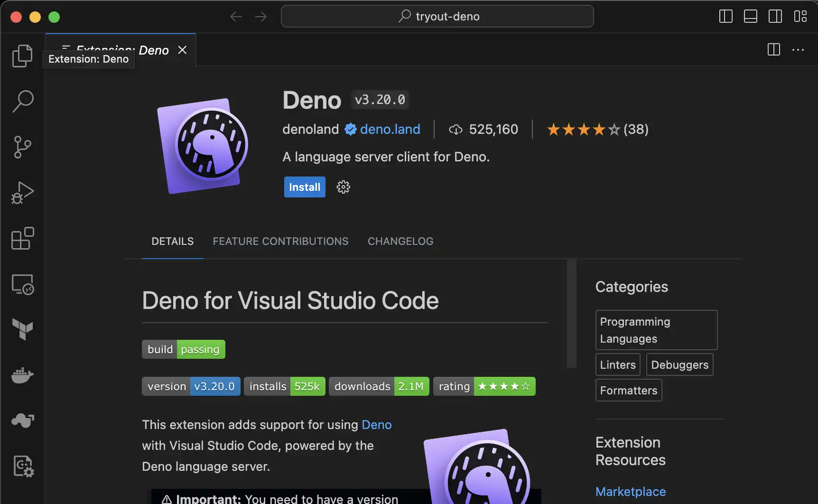This screenshot has width=818, height=504.
Task: Open the Customize Layout menu
Action: coord(800,16)
